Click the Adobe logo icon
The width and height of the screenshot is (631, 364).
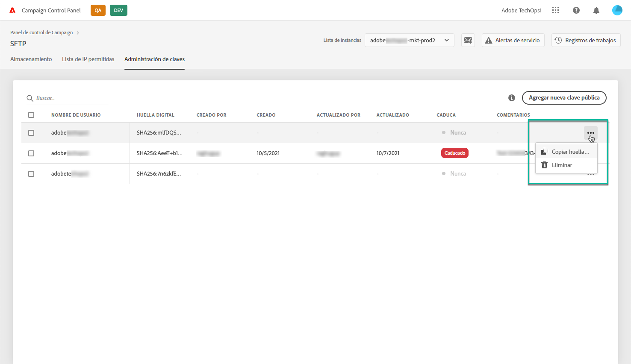pos(12,10)
